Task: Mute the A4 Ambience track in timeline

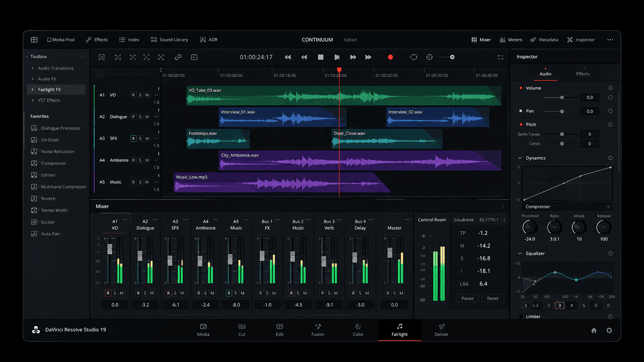Action: [147, 160]
